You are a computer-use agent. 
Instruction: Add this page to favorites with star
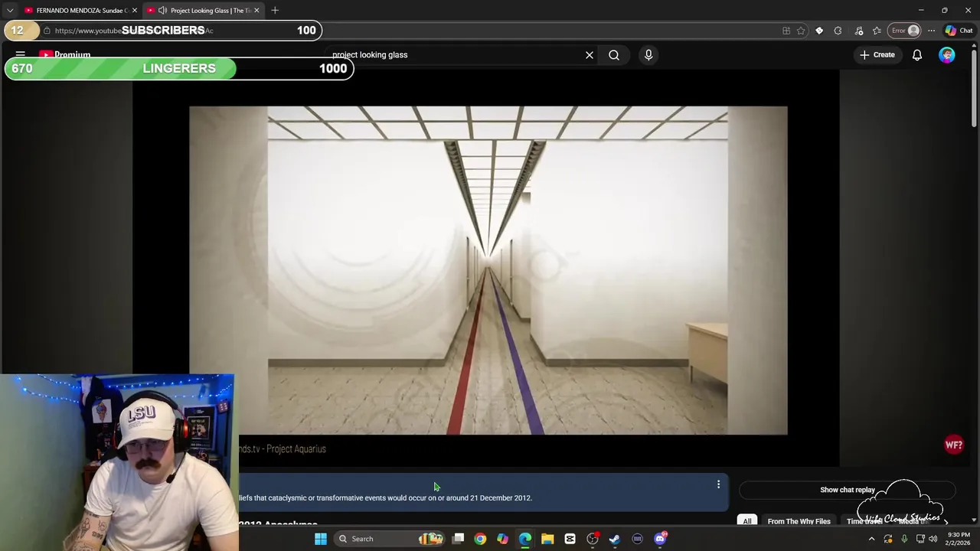pyautogui.click(x=801, y=31)
